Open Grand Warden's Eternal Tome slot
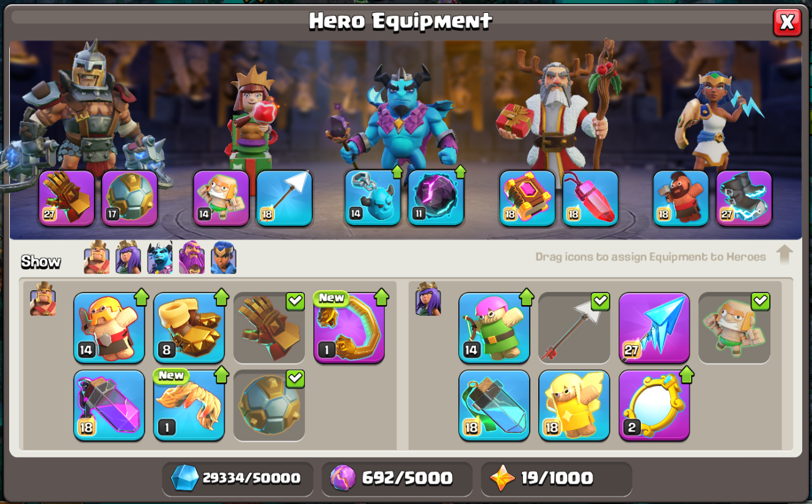The height and width of the screenshot is (504, 812). pos(527,198)
